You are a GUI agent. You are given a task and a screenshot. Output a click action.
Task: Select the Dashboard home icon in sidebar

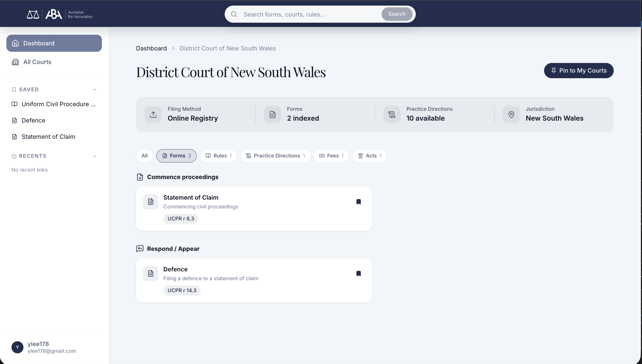click(x=15, y=43)
